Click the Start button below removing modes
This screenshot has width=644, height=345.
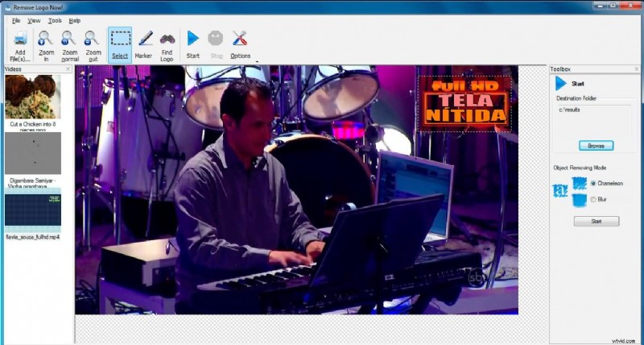(596, 221)
